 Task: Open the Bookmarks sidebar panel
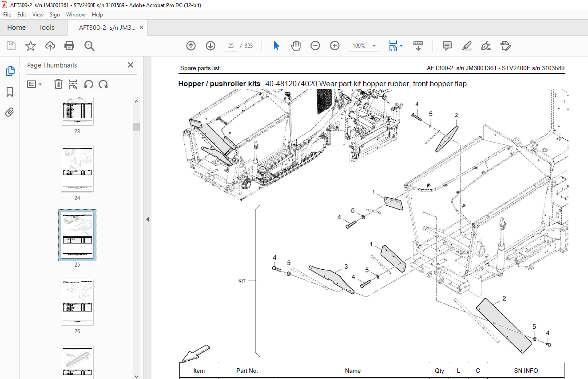[x=10, y=92]
